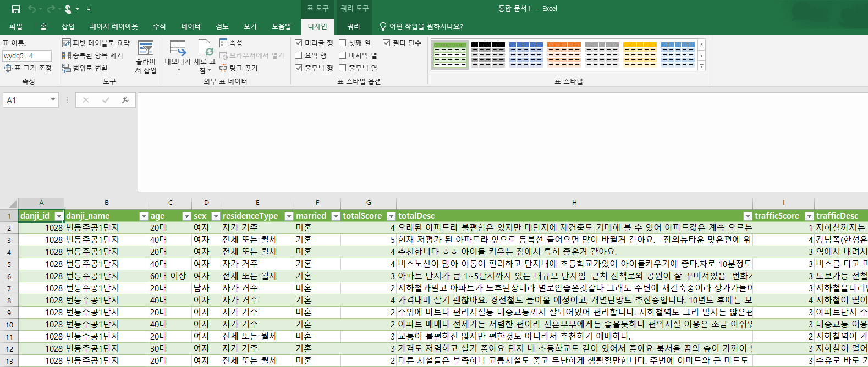Click the lightbulb Tell me search box

pyautogui.click(x=421, y=26)
